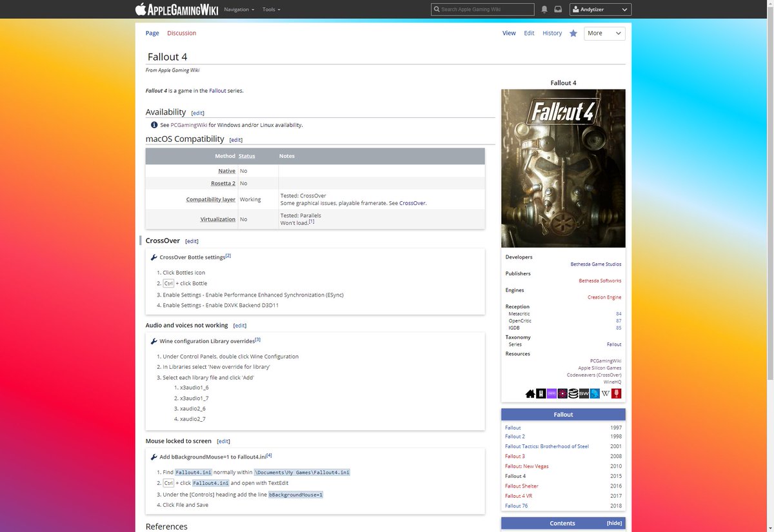
Task: Click the stacked-discs database icon in Resources
Action: [x=573, y=393]
